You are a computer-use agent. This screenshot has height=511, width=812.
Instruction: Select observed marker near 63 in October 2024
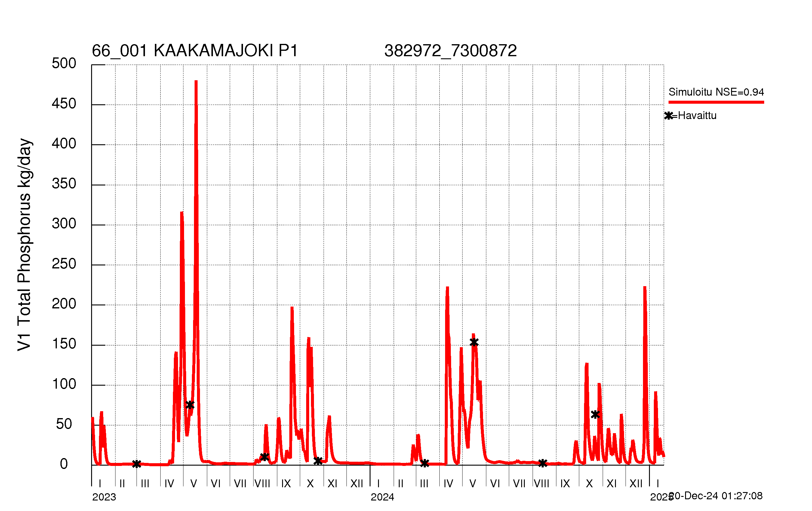(x=595, y=415)
